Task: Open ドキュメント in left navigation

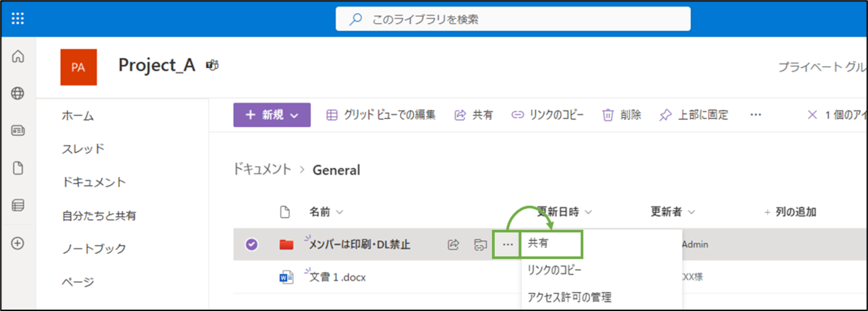Action: pos(94,182)
